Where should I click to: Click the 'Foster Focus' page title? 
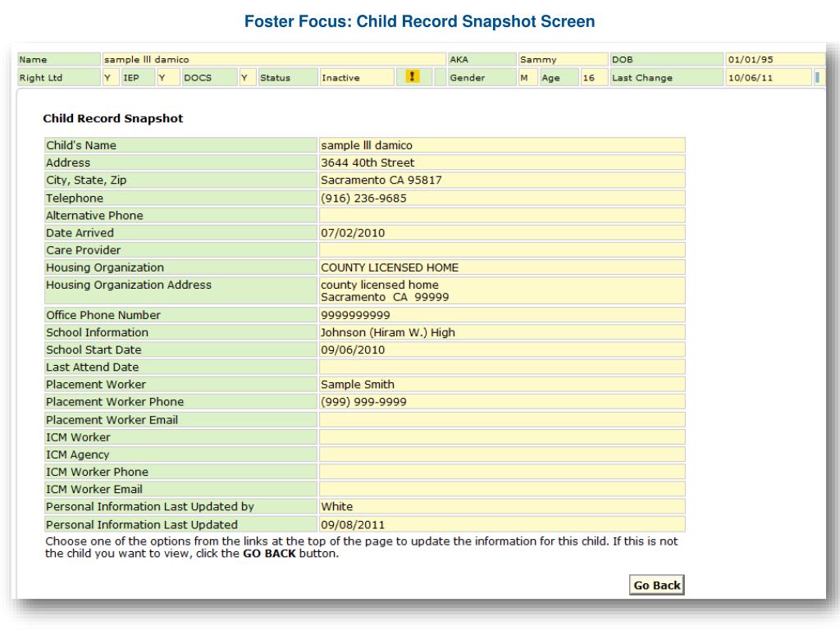pyautogui.click(x=419, y=21)
